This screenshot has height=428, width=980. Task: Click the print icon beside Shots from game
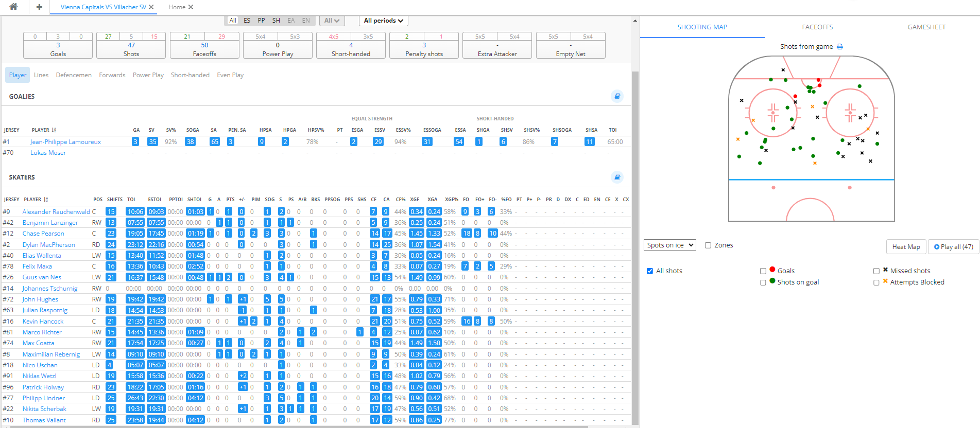840,47
